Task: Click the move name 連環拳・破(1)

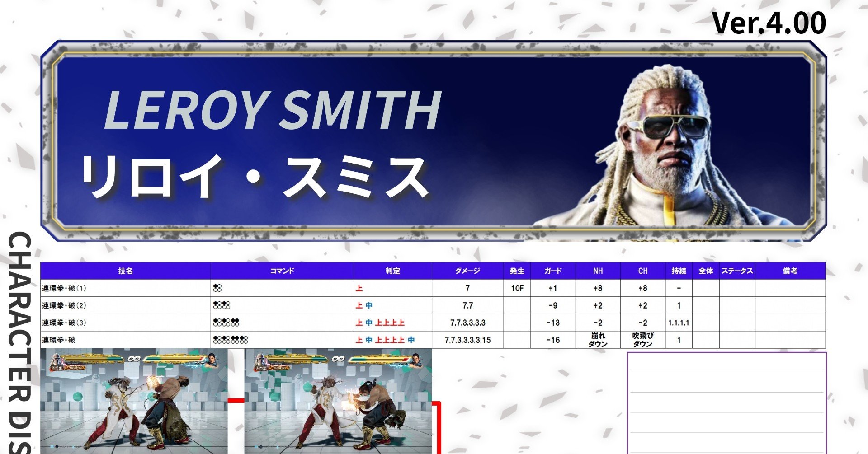Action: coord(64,288)
